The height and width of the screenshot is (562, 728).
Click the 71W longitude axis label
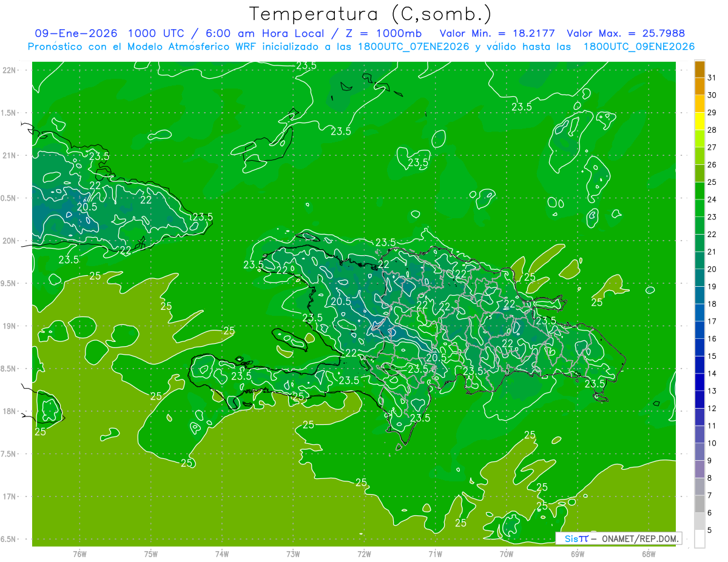coord(435,554)
